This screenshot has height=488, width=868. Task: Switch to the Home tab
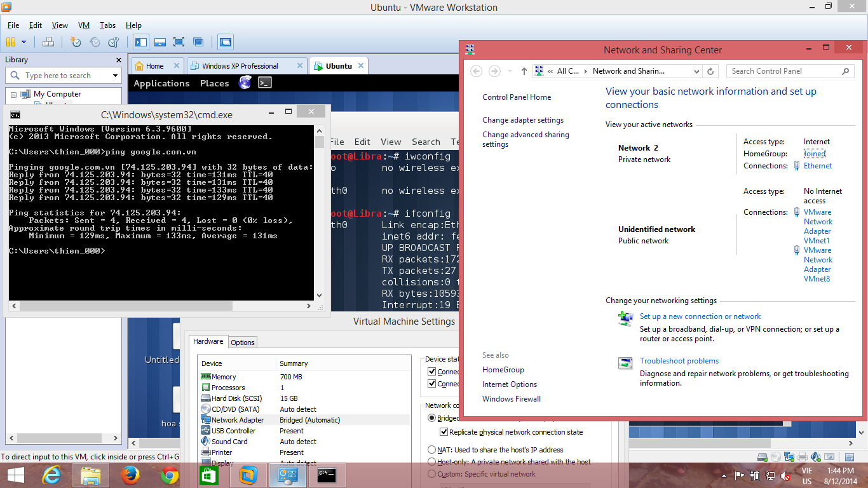(157, 65)
